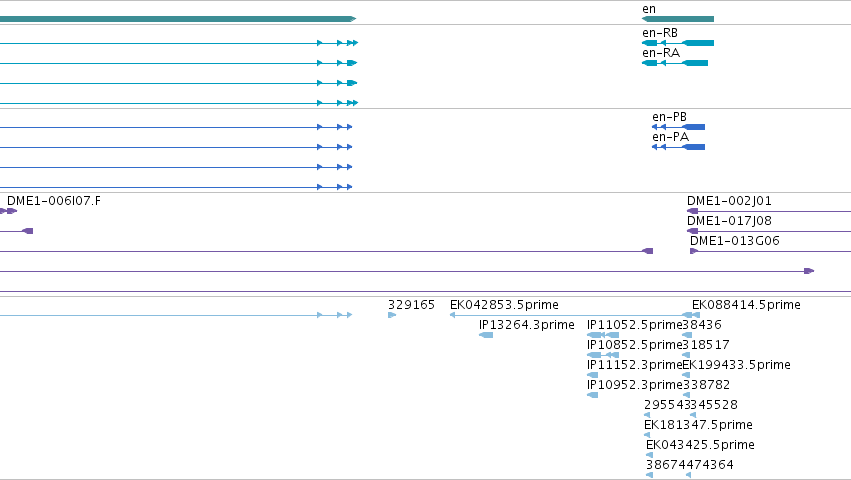The image size is (851, 480).
Task: Click the en-RB transcript label
Action: click(659, 33)
